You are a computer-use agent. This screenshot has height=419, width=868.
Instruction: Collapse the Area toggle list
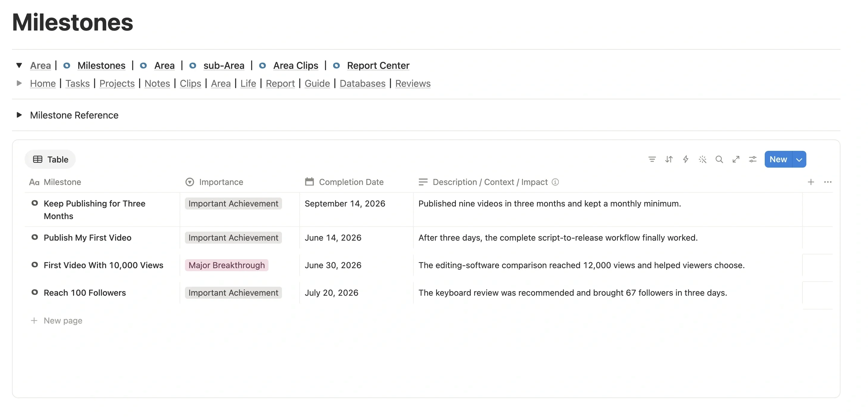[19, 65]
